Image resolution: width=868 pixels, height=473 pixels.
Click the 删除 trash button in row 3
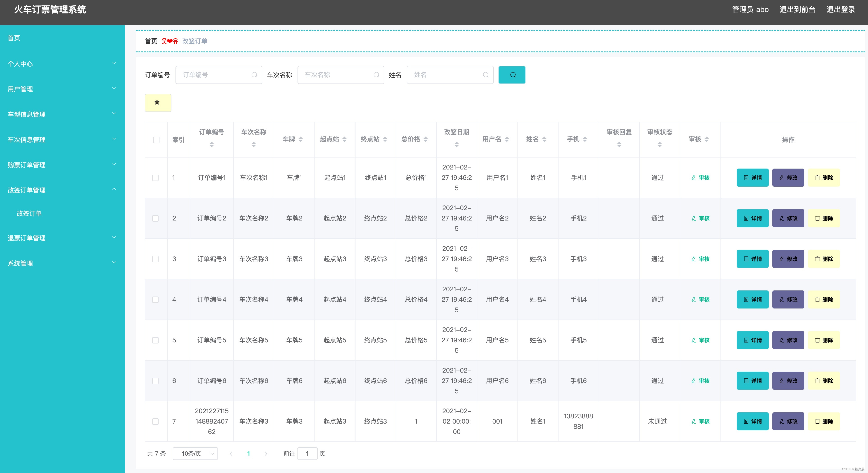(x=824, y=259)
